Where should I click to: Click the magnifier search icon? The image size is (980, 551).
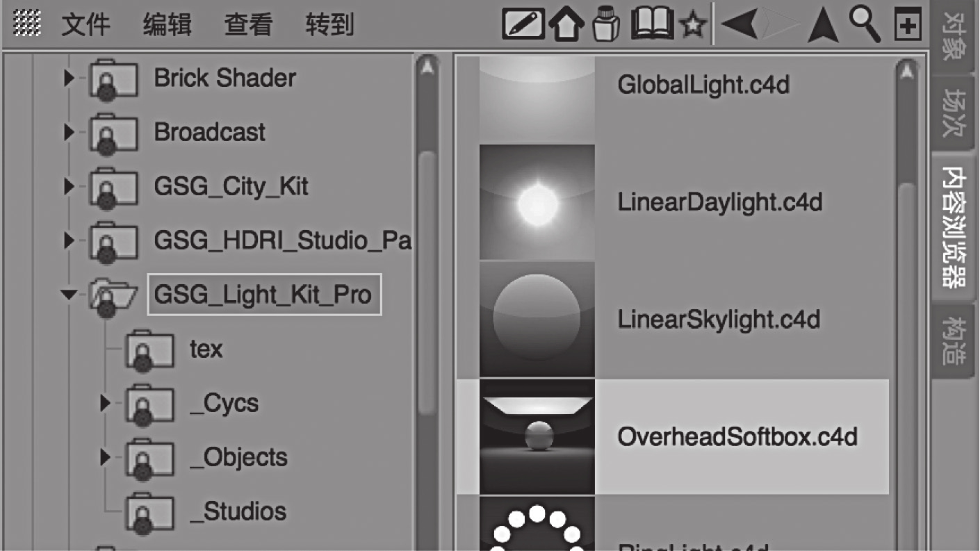tap(865, 25)
